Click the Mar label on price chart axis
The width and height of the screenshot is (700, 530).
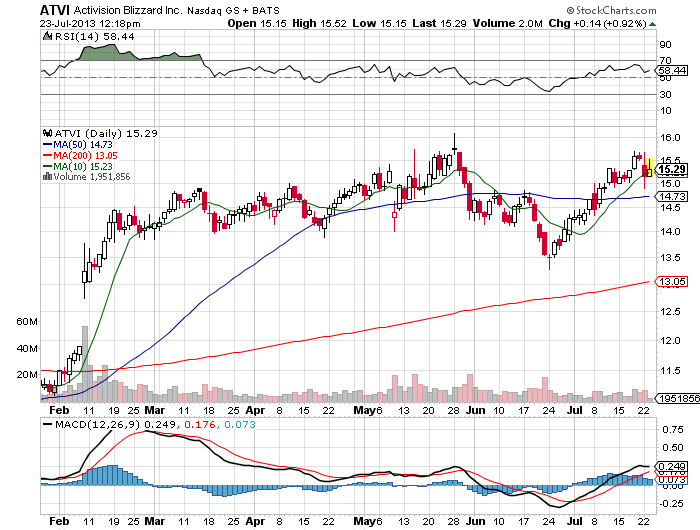point(154,410)
